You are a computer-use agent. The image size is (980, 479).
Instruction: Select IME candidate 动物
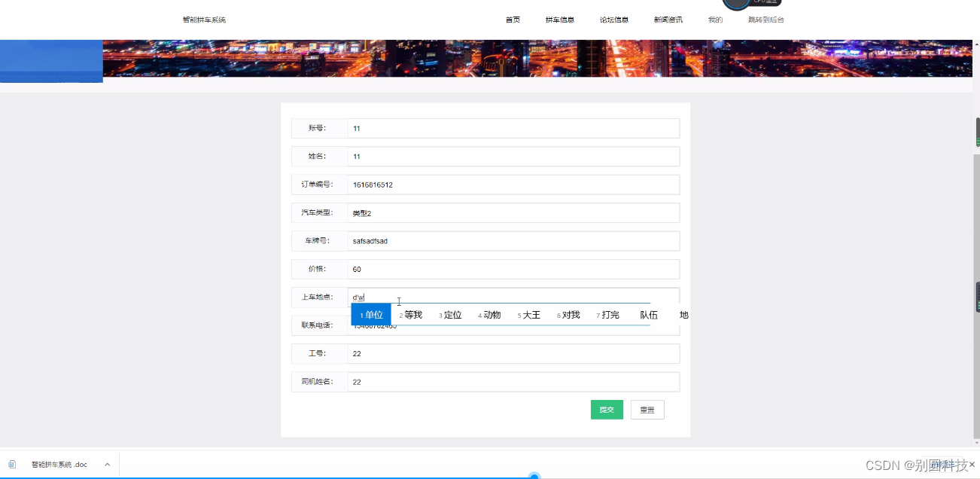(x=489, y=315)
